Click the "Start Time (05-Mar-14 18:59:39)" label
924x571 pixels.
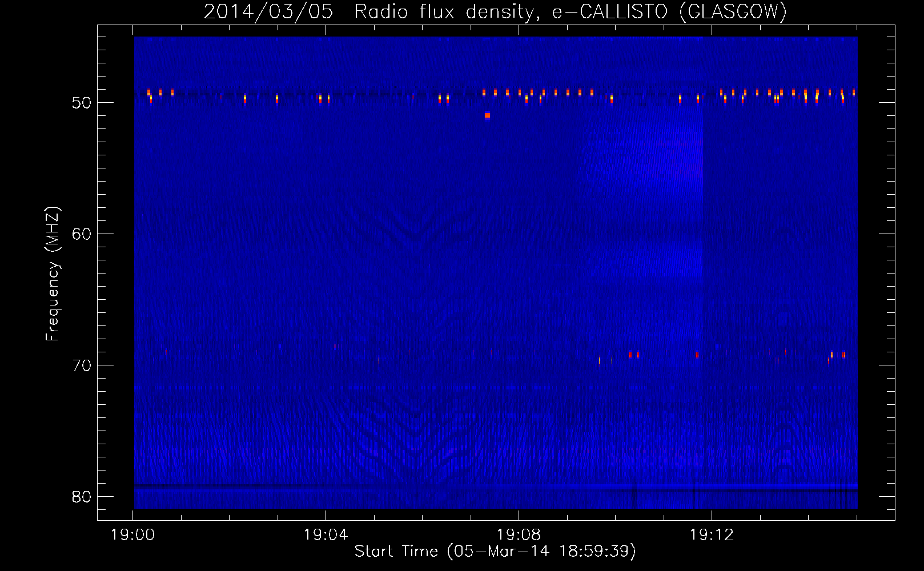click(495, 552)
